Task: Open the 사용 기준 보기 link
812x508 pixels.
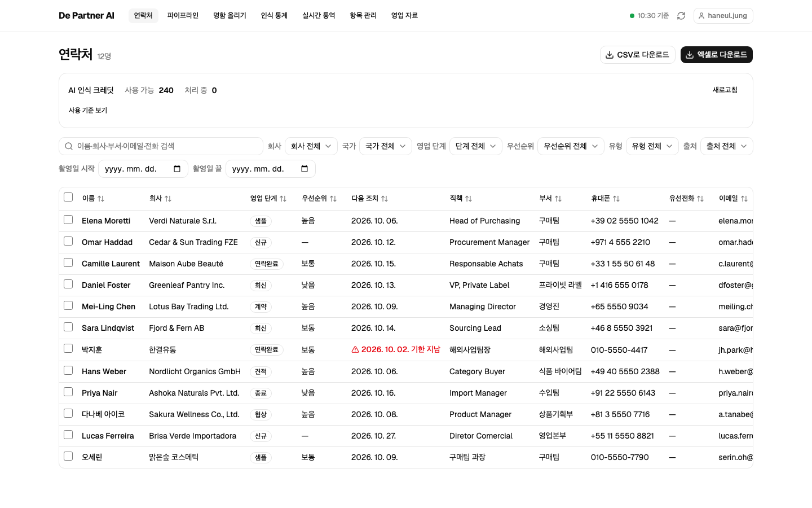Action: pyautogui.click(x=88, y=111)
